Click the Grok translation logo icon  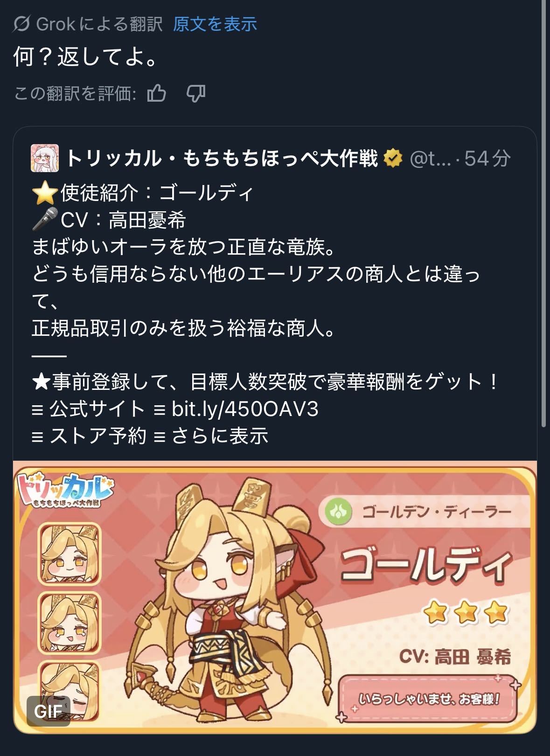point(22,24)
